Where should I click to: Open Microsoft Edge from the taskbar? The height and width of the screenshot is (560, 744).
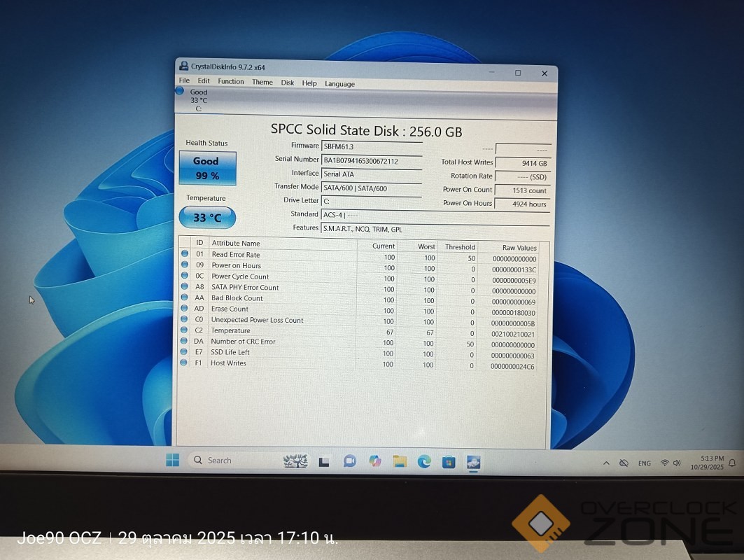(x=424, y=461)
